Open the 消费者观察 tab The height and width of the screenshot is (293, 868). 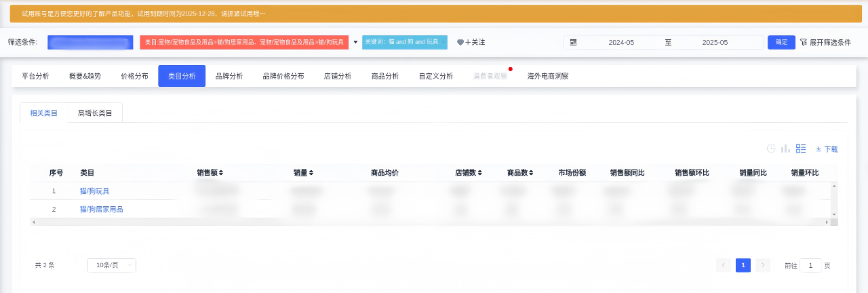click(x=490, y=76)
